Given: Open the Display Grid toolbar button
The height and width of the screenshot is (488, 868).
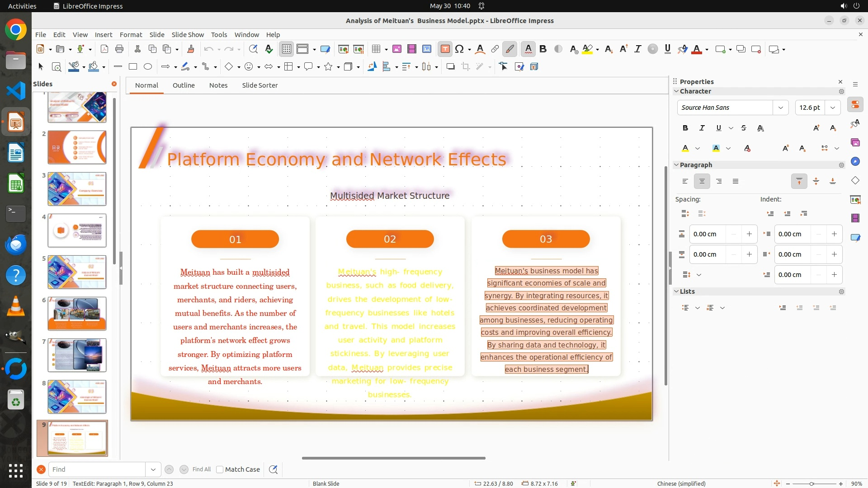Looking at the screenshot, I should click(287, 49).
